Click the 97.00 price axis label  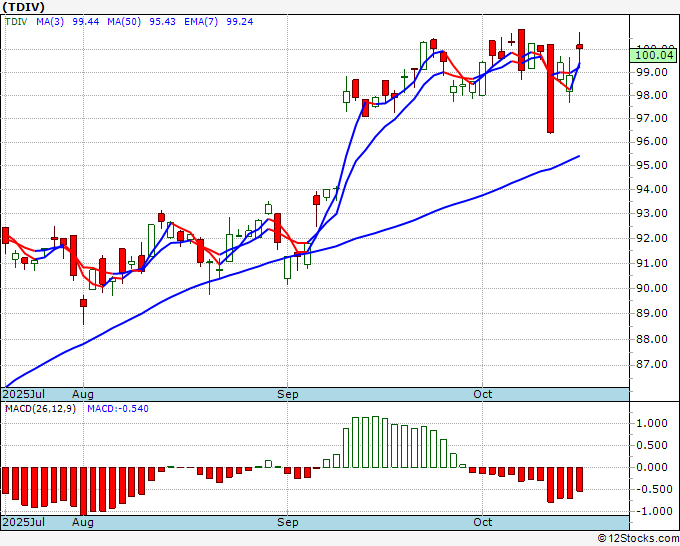651,118
